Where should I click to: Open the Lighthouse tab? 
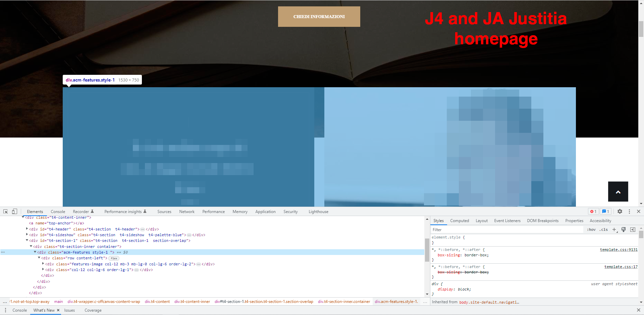[319, 212]
